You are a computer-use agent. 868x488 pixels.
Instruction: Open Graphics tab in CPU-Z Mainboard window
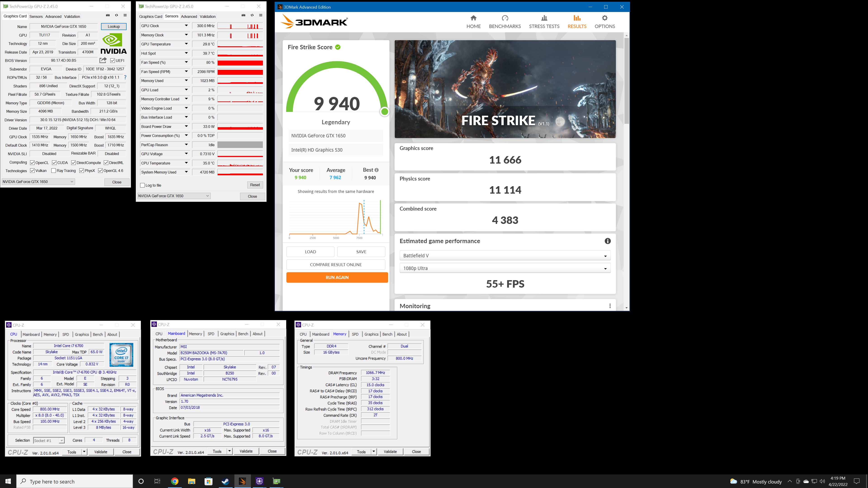click(227, 334)
